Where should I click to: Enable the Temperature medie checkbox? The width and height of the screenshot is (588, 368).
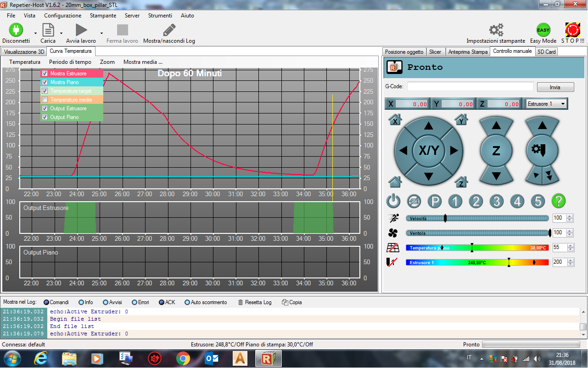pyautogui.click(x=45, y=100)
